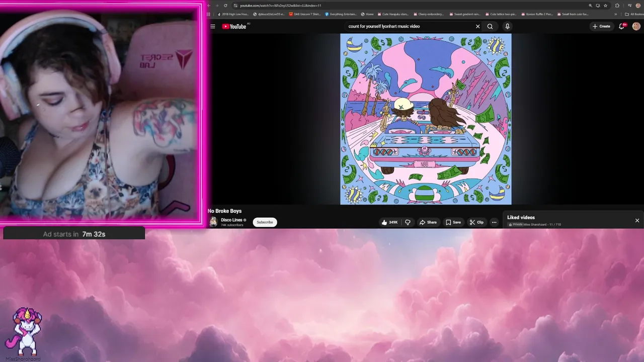Open the Disco Lines channel name
Screen dimensions: 644x362
pyautogui.click(x=231, y=220)
